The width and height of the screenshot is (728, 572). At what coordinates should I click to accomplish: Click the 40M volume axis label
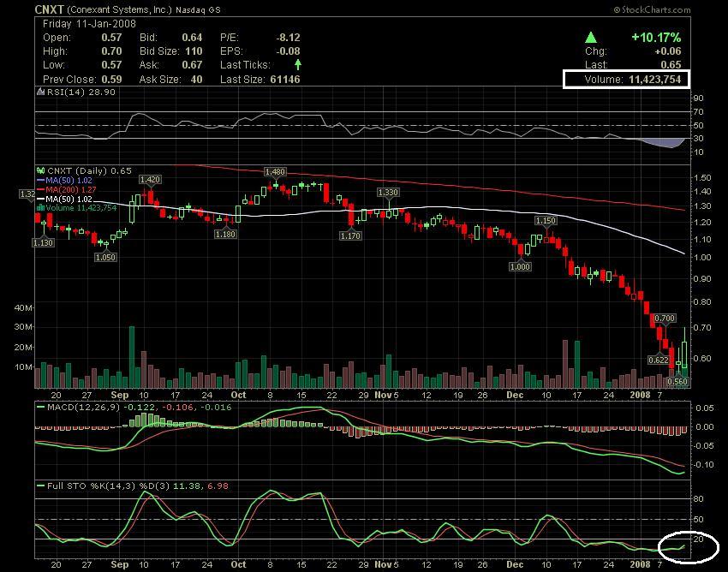[24, 307]
